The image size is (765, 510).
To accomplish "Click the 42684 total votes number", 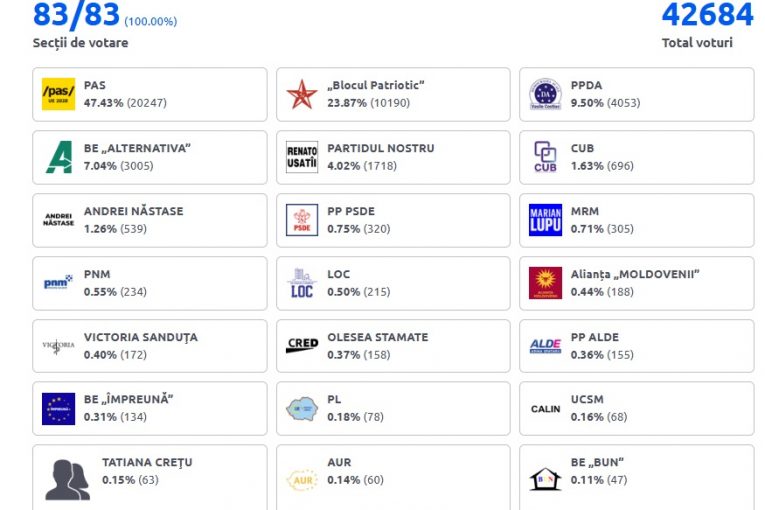I will tap(707, 15).
